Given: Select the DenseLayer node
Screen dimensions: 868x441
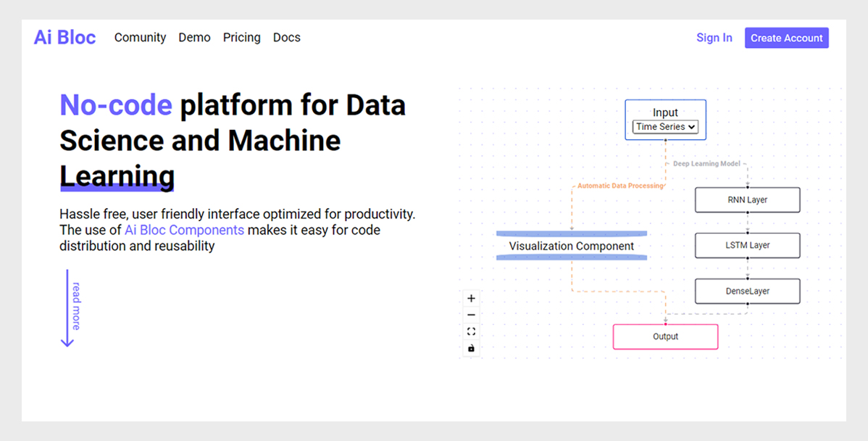Looking at the screenshot, I should [747, 292].
